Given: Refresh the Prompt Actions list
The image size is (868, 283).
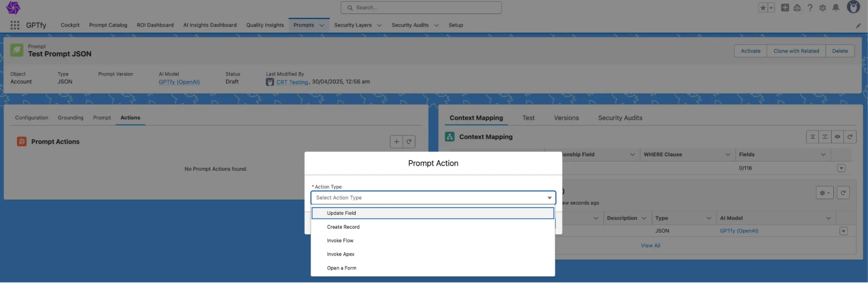Looking at the screenshot, I should (x=409, y=141).
